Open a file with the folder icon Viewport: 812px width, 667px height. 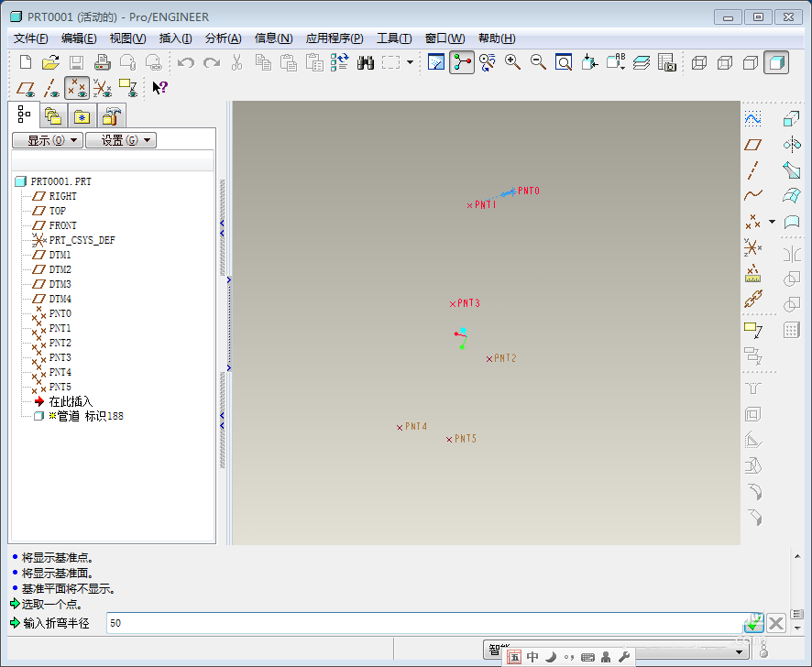[50, 62]
